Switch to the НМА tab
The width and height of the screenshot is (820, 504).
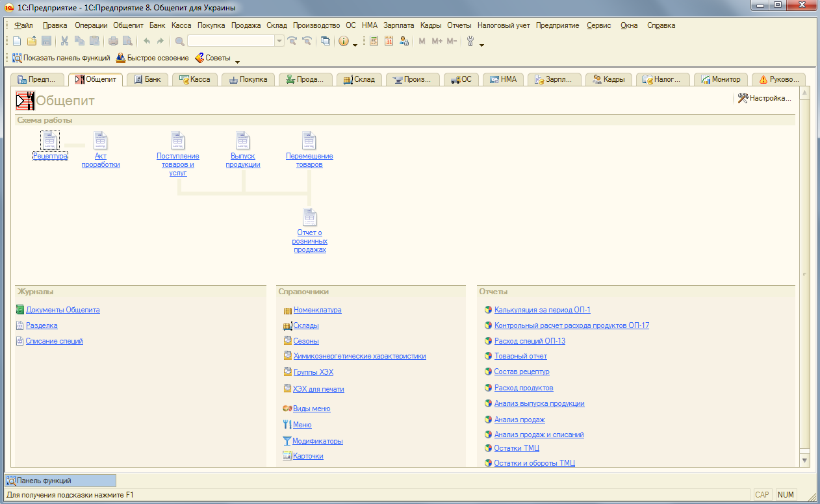click(504, 79)
